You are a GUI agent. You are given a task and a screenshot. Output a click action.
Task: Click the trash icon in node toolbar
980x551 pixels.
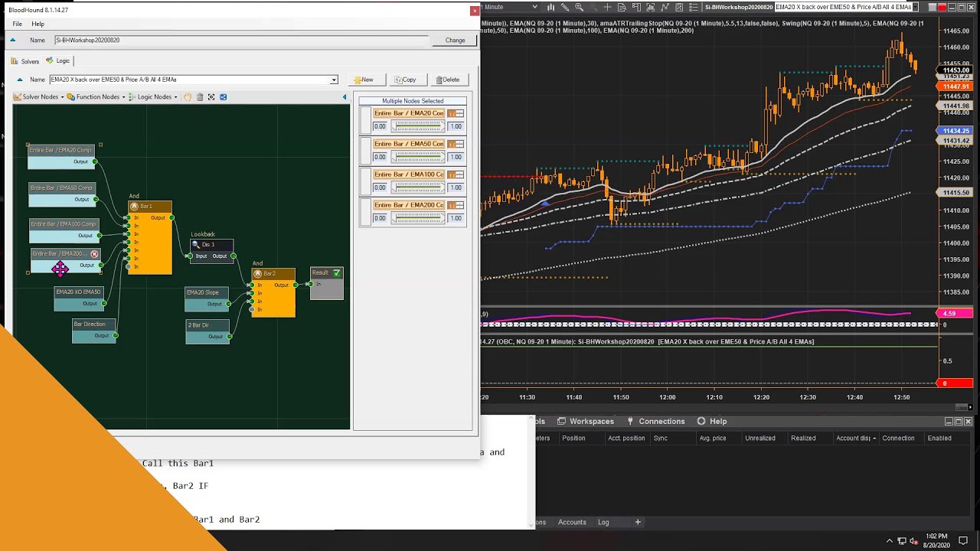coord(200,97)
